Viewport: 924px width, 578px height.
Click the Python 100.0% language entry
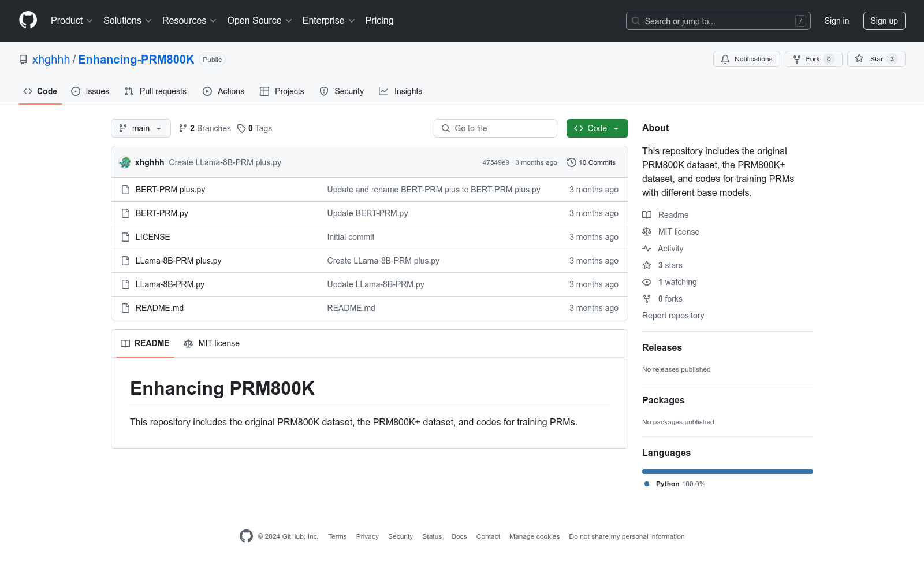(675, 484)
